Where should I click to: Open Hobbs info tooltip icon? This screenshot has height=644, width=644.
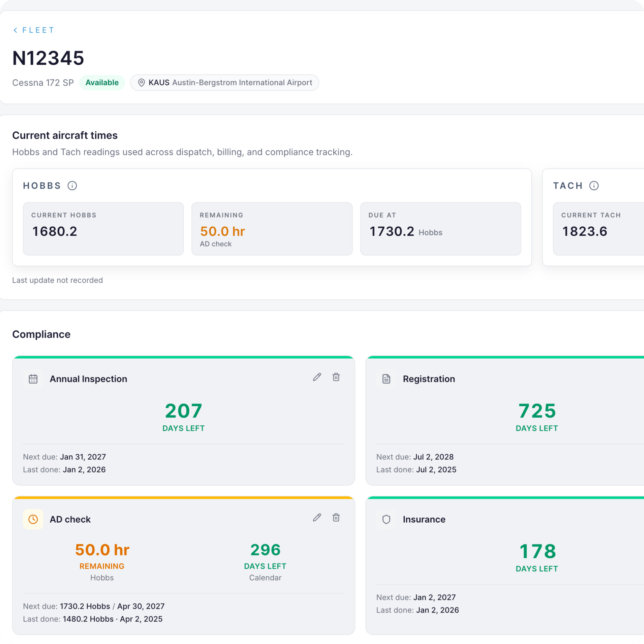[72, 185]
